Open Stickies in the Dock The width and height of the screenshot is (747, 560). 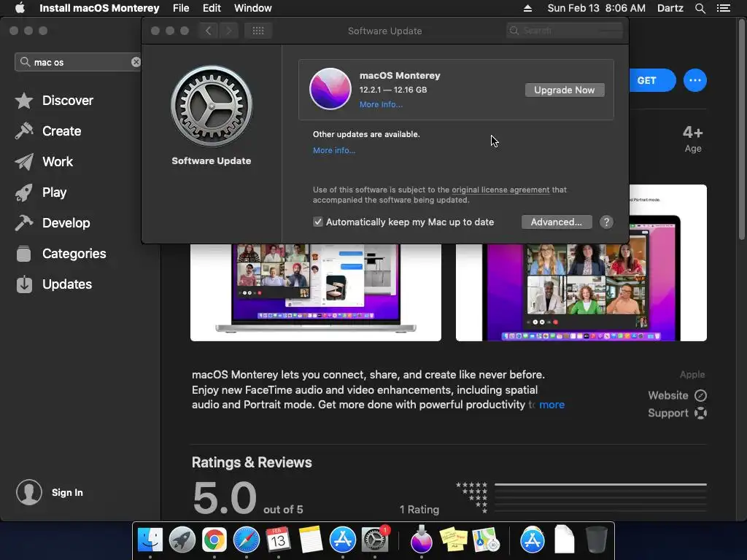(x=453, y=540)
